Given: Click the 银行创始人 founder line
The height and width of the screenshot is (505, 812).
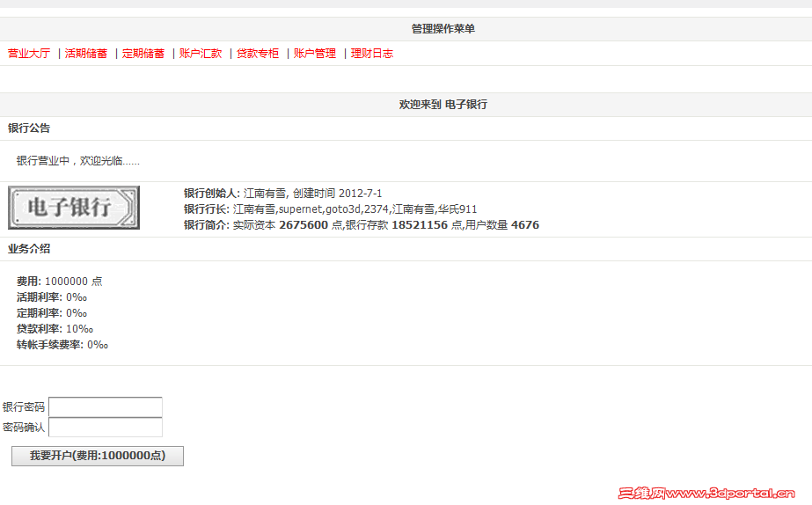Looking at the screenshot, I should (282, 194).
